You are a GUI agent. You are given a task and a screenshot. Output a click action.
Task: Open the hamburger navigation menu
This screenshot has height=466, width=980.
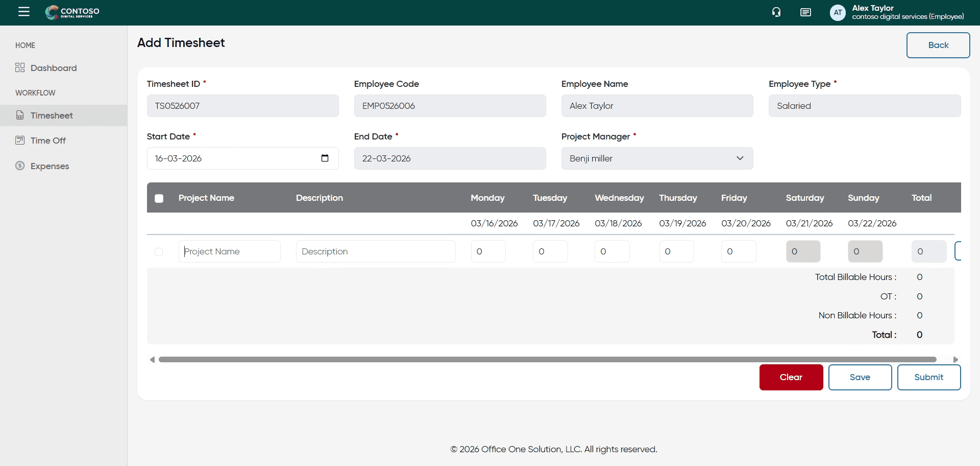[24, 12]
